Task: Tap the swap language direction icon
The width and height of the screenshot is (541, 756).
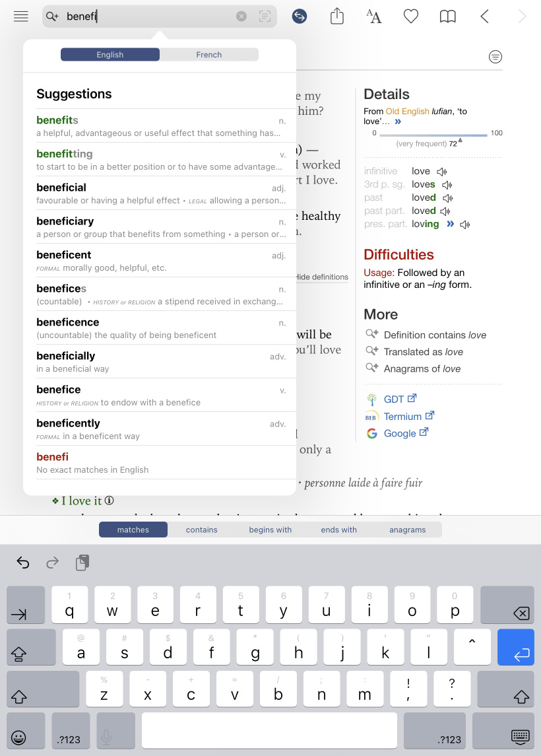Action: (x=300, y=17)
